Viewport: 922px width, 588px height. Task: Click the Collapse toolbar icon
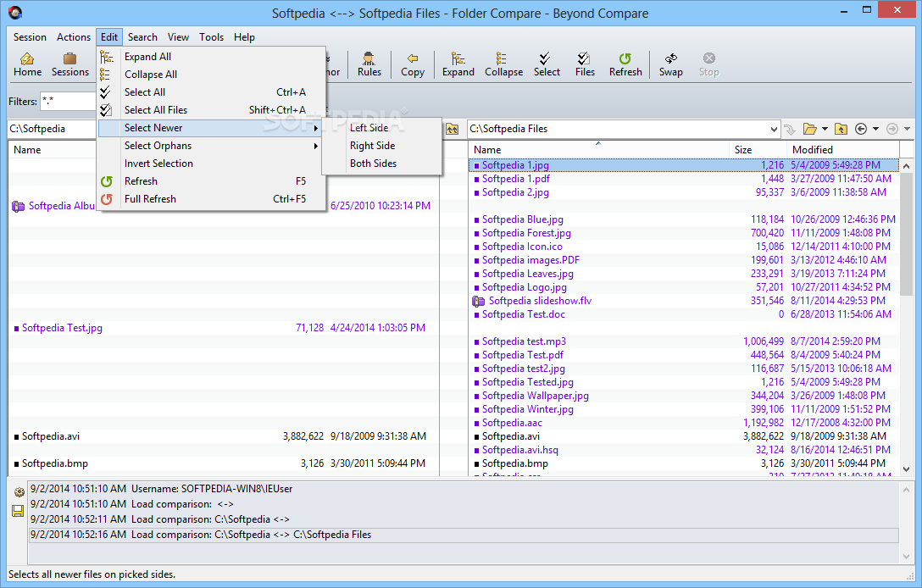(503, 64)
